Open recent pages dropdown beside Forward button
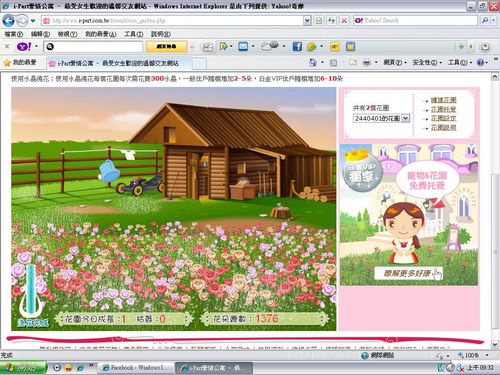Screen dimensions: 500x375 pos(33,21)
